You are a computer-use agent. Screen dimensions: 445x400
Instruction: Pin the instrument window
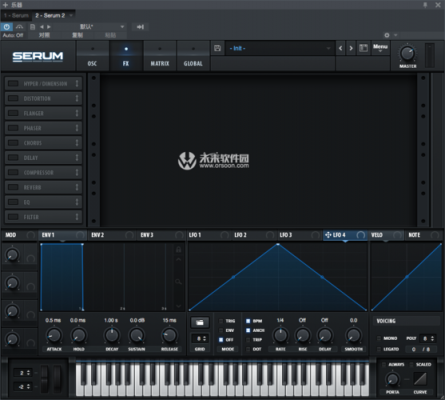(x=425, y=5)
